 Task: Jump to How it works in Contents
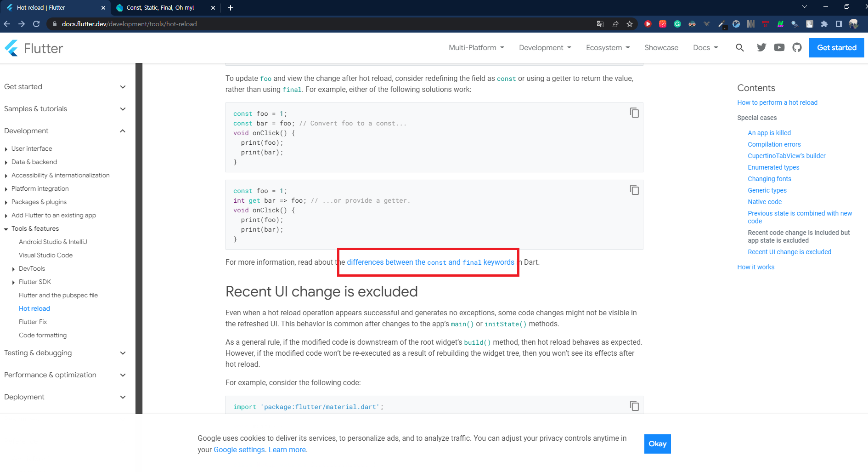click(x=755, y=267)
